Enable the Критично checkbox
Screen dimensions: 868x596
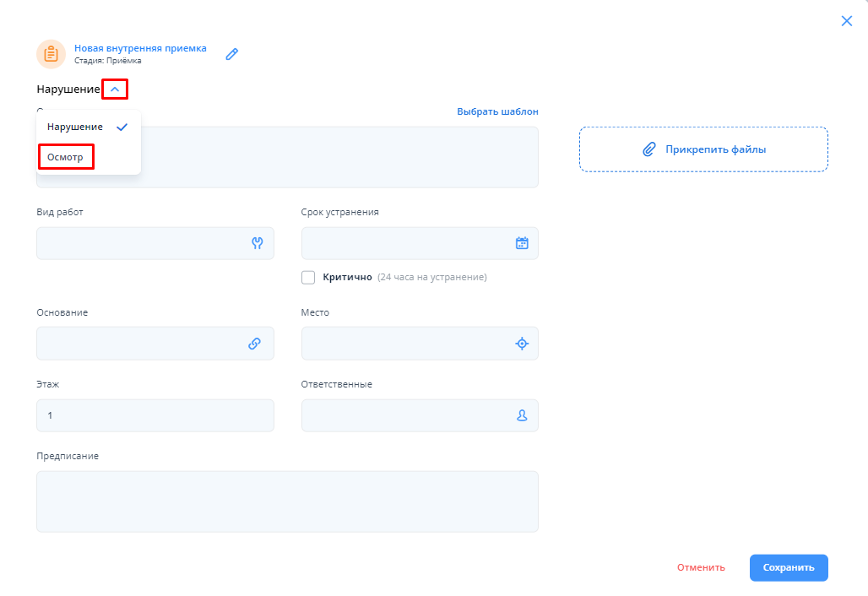pyautogui.click(x=308, y=277)
